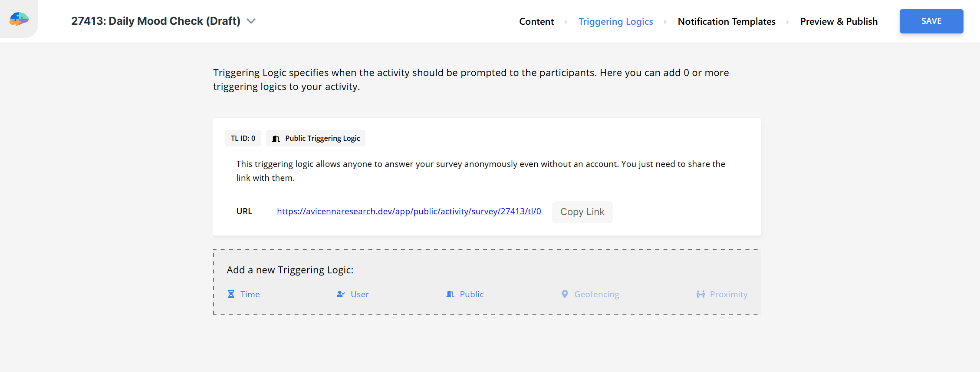Screen dimensions: 980x372
Task: Click the activity title 27413: Daily Mood Check
Action: (156, 21)
